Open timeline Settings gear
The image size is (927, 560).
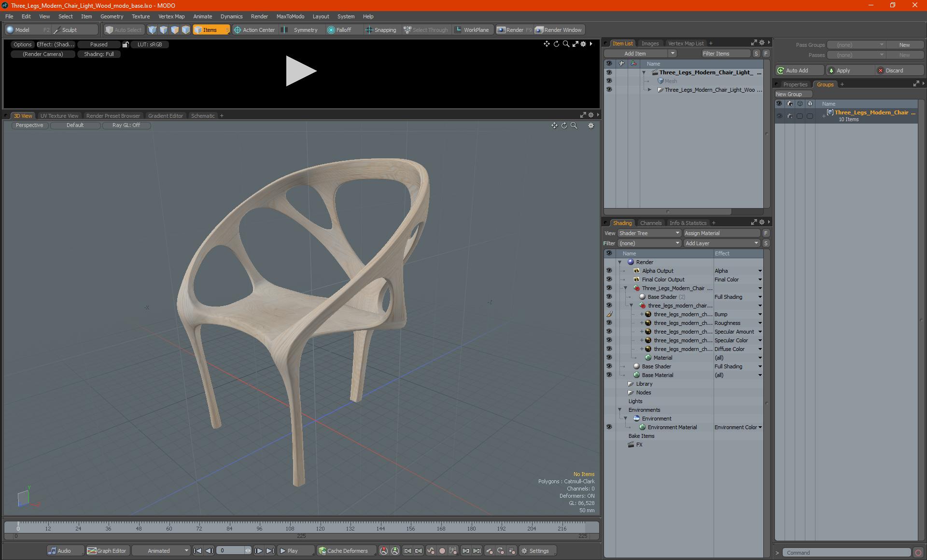[x=524, y=551]
